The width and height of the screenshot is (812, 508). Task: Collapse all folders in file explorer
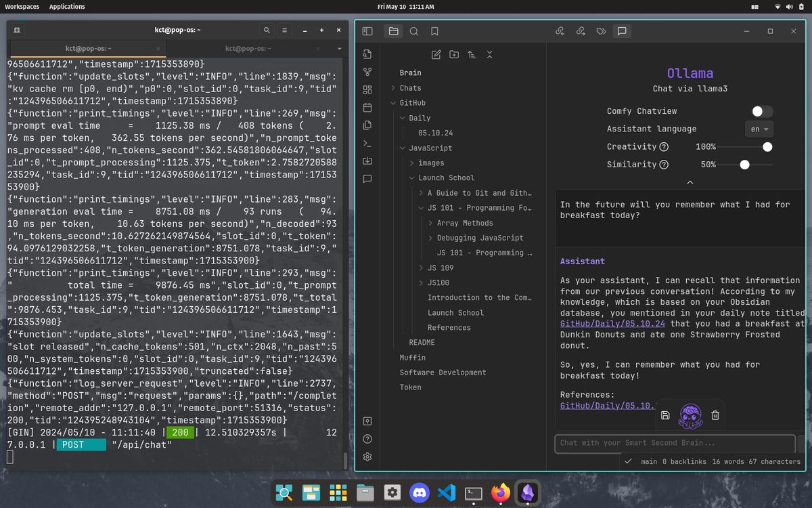pyautogui.click(x=490, y=55)
